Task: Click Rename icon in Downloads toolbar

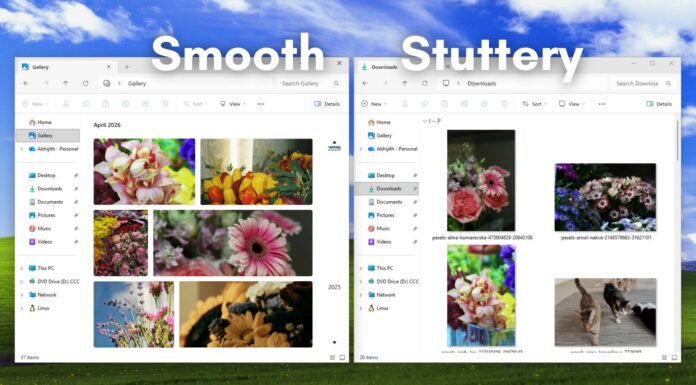Action: [x=465, y=104]
